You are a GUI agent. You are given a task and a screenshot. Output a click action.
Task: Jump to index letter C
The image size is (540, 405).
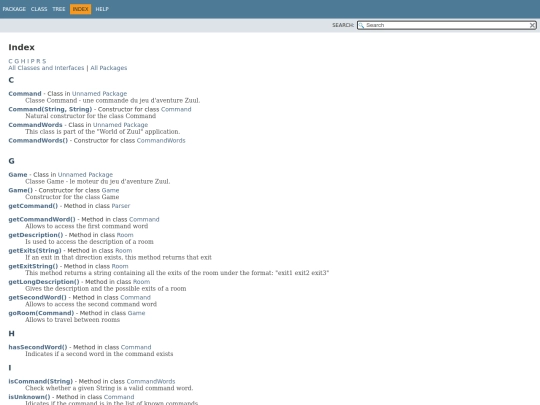tap(10, 61)
